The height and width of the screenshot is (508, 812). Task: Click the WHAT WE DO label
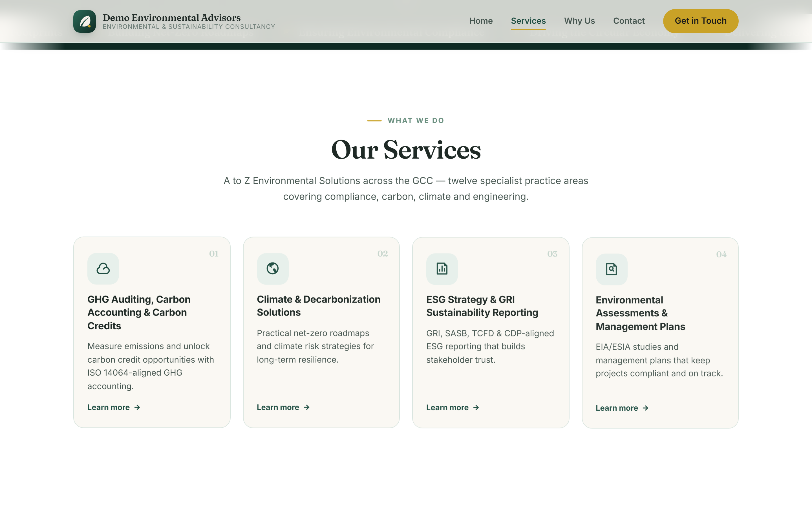tap(416, 121)
